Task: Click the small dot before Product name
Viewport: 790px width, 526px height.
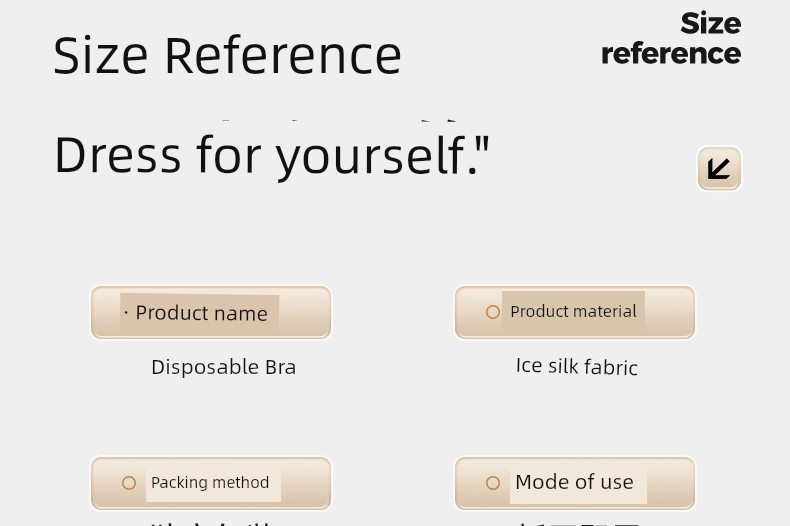Action: (x=126, y=313)
